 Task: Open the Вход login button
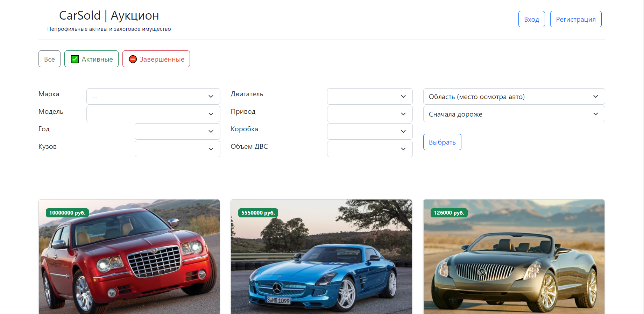(x=531, y=19)
